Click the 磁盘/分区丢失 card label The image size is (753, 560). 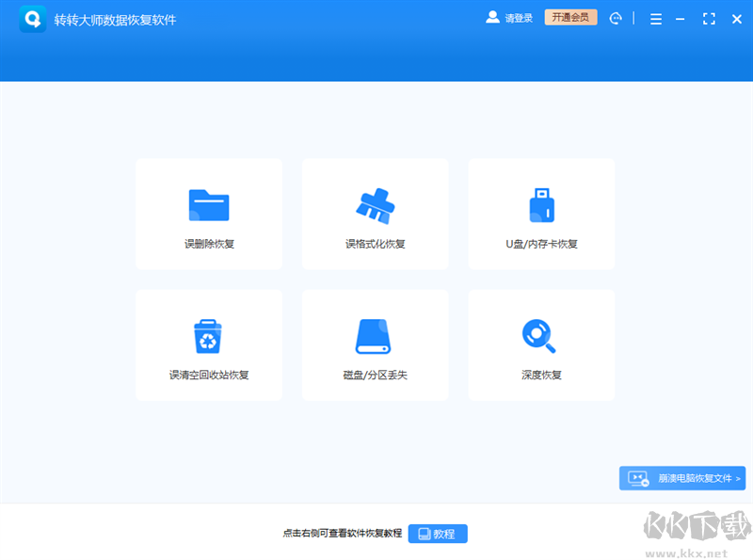pos(375,373)
